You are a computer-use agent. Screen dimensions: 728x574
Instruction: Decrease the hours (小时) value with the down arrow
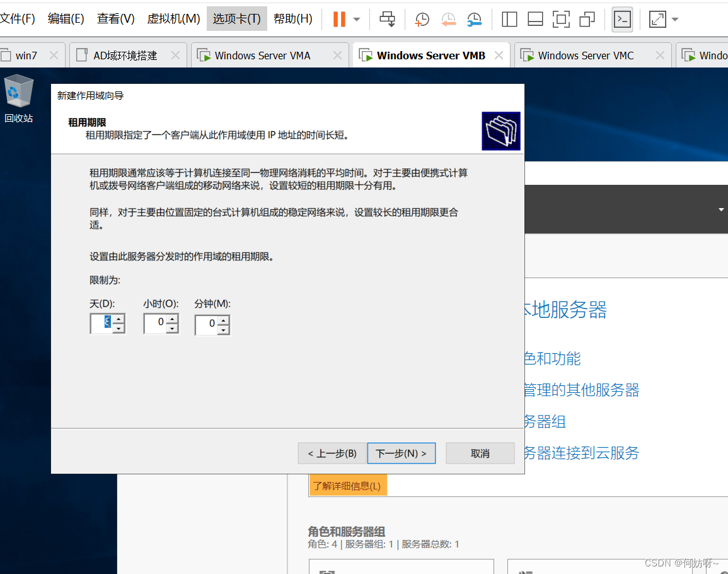point(172,329)
